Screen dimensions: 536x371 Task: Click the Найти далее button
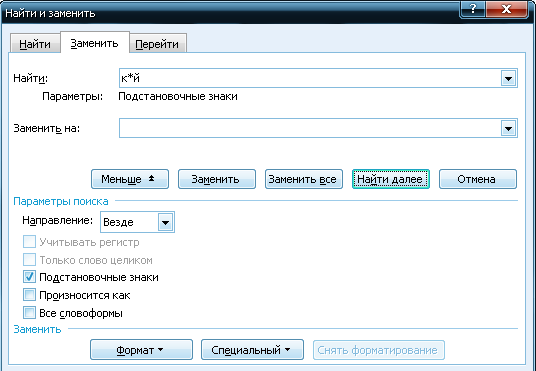[391, 179]
